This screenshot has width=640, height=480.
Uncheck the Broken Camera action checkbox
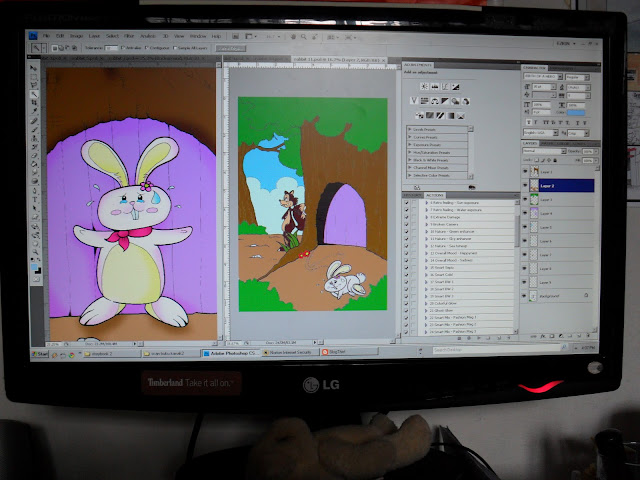pyautogui.click(x=406, y=224)
